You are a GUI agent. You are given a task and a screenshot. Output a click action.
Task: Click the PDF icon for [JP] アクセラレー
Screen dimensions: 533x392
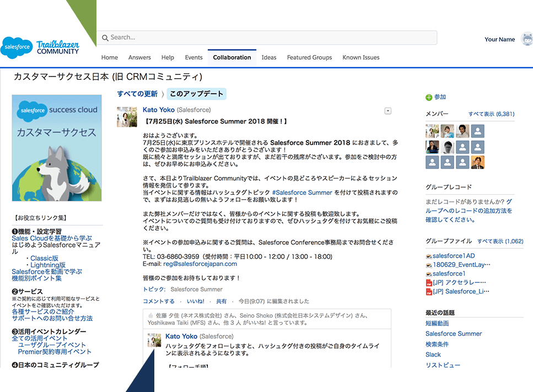coord(429,283)
